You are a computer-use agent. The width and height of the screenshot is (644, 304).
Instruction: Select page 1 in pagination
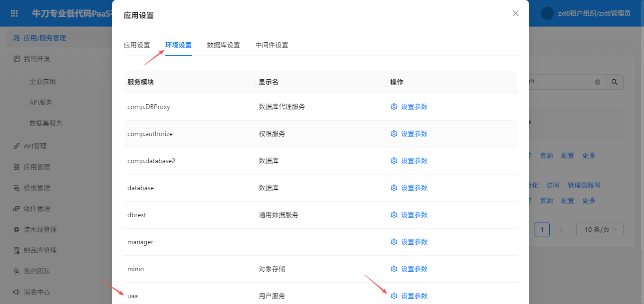(542, 230)
